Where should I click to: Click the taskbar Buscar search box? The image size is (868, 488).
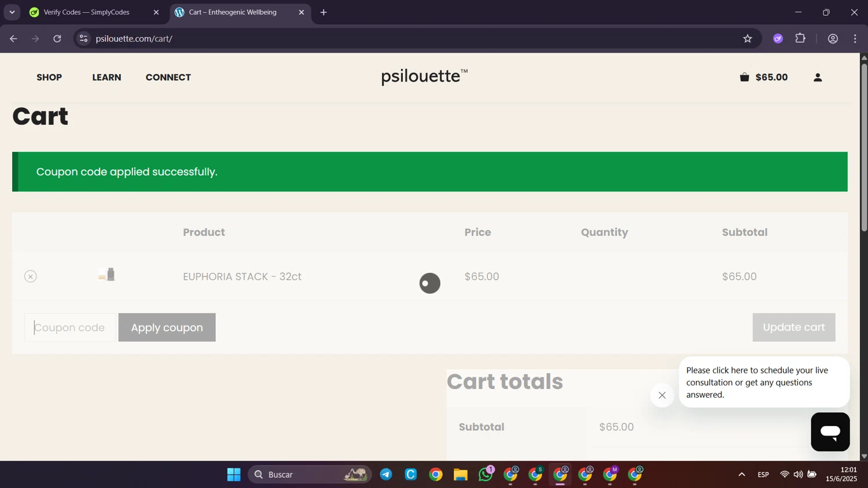(310, 475)
